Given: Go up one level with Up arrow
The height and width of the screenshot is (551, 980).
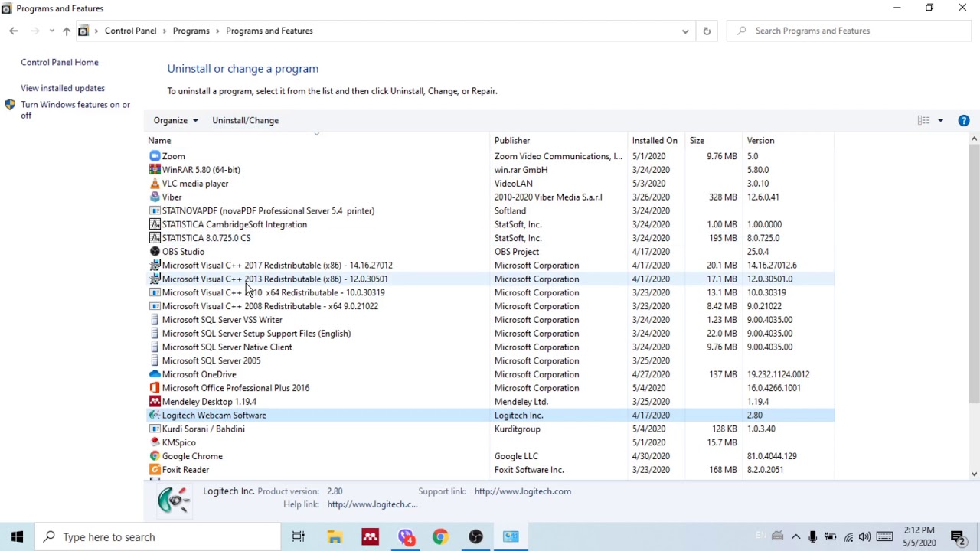Looking at the screenshot, I should click(x=67, y=31).
